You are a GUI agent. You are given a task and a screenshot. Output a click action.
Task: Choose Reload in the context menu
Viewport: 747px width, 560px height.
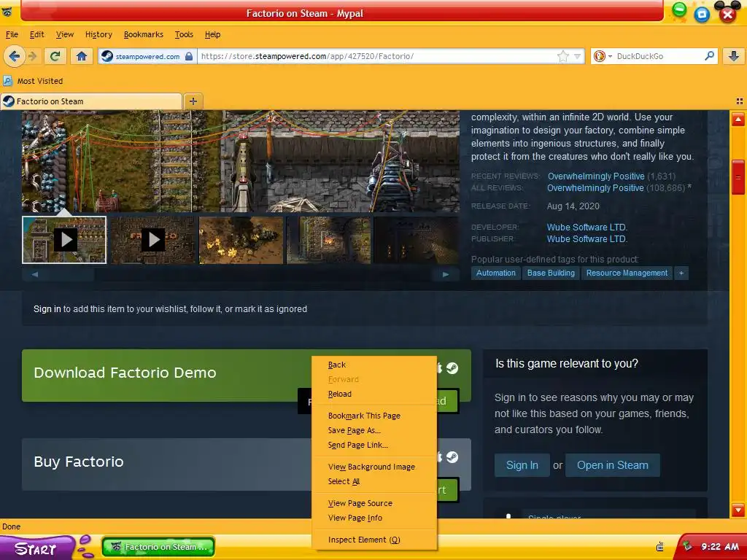tap(374, 394)
